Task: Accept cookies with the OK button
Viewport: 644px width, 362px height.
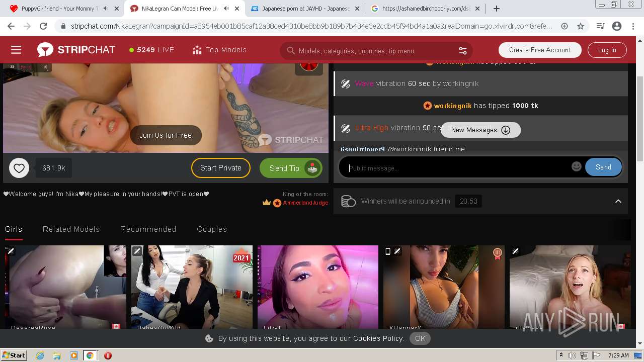Action: [x=420, y=338]
